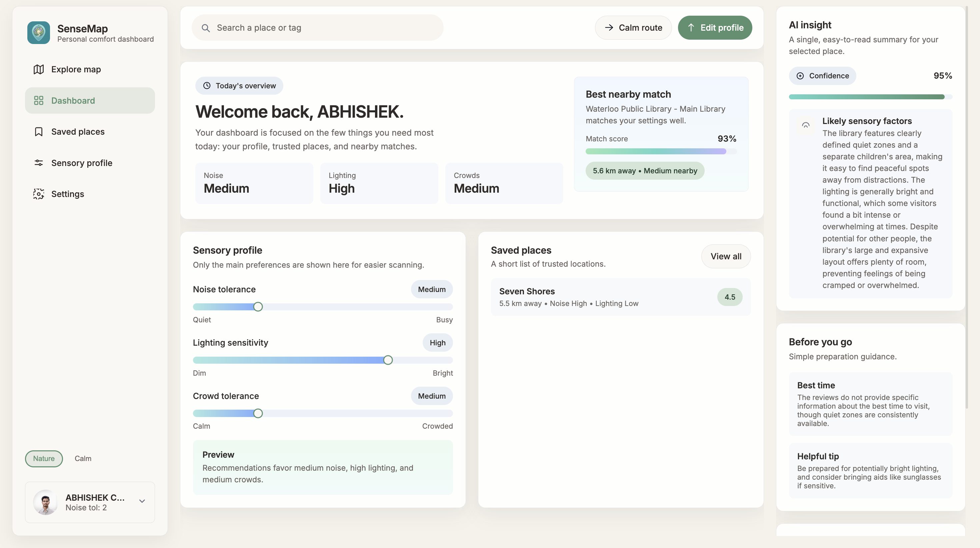The image size is (980, 548).
Task: Click the Lighting sensitivity slider handle
Action: click(388, 360)
